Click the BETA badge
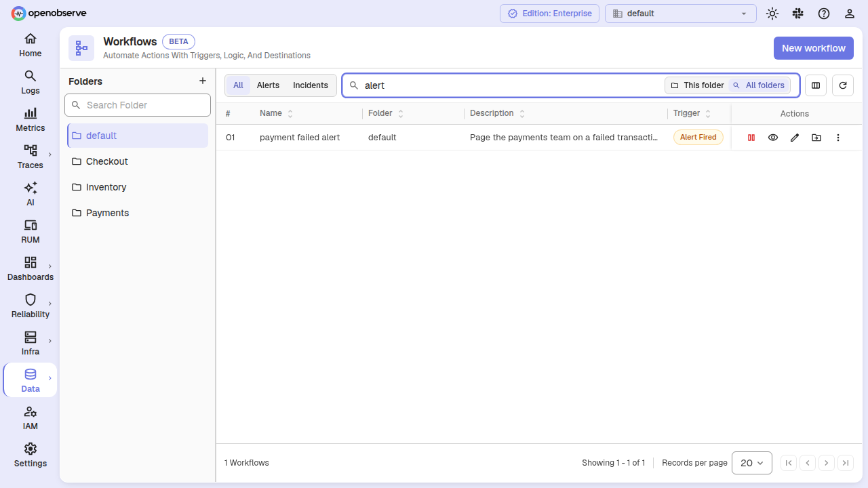The width and height of the screenshot is (868, 488). tap(178, 41)
